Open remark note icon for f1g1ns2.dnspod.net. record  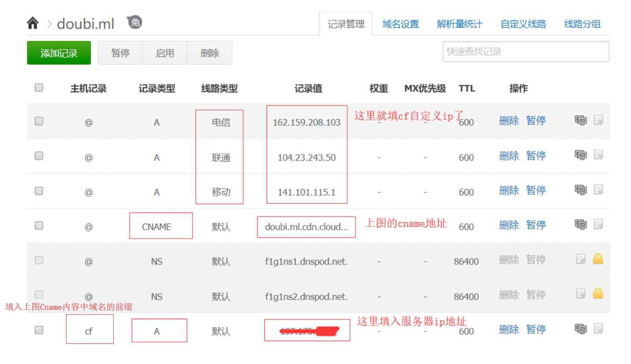(581, 294)
